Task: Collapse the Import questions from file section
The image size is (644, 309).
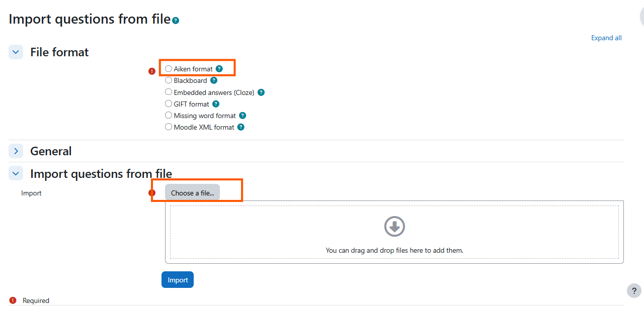Action: 16,173
